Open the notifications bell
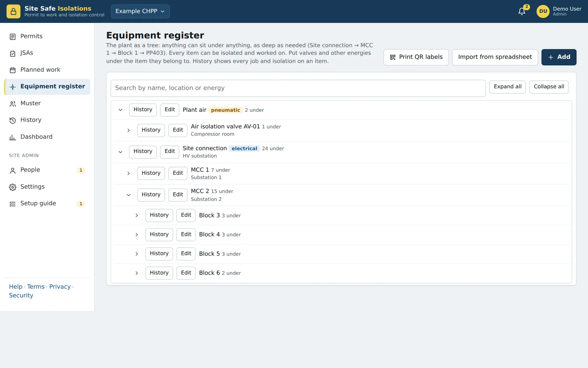The height and width of the screenshot is (368, 588). pyautogui.click(x=522, y=11)
